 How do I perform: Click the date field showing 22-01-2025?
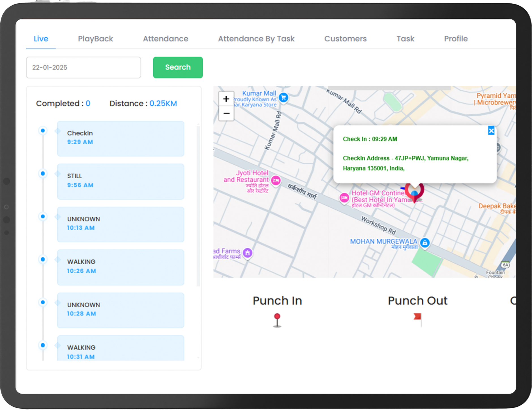click(83, 67)
